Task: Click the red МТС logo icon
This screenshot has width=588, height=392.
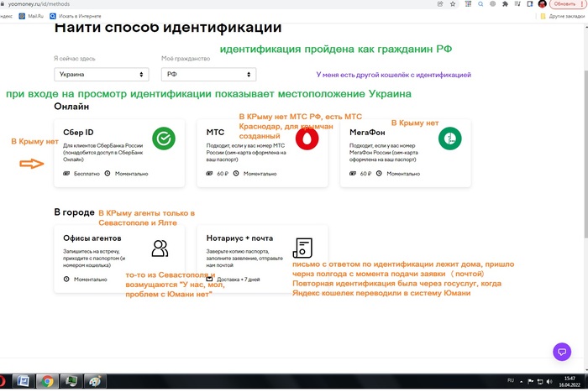Action: (x=307, y=139)
